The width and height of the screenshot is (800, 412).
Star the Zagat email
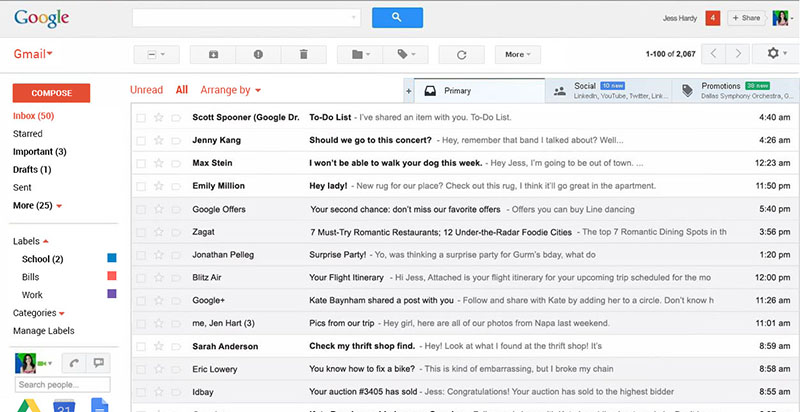click(159, 232)
